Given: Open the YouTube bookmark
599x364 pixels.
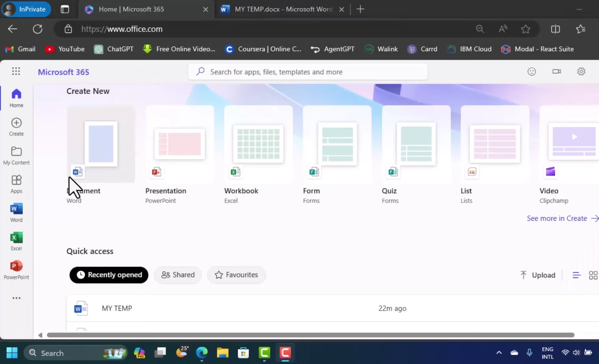Looking at the screenshot, I should [x=65, y=49].
